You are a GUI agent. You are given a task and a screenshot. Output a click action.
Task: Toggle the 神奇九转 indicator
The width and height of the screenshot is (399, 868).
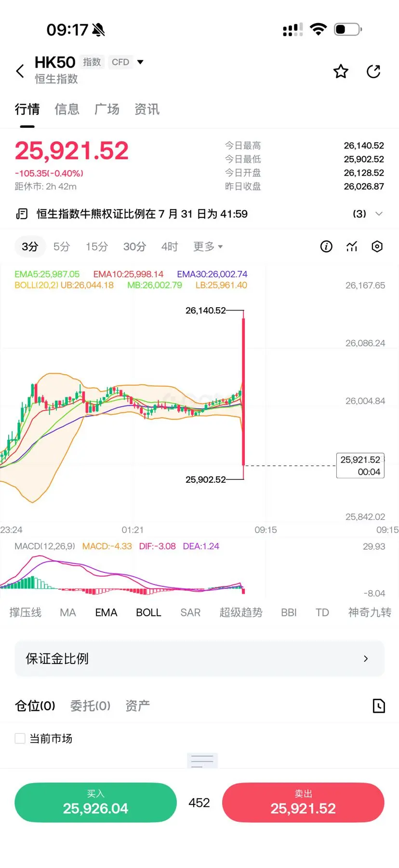point(370,612)
